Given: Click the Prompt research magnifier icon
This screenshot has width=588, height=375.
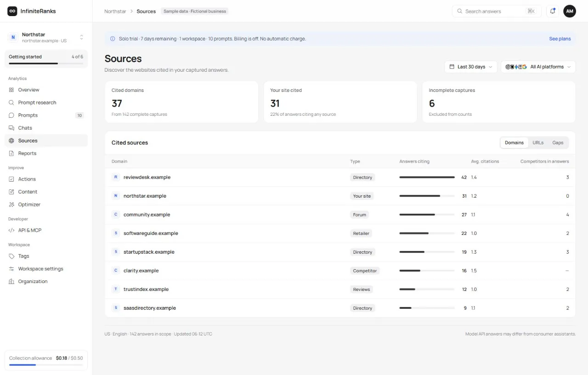Looking at the screenshot, I should (11, 102).
